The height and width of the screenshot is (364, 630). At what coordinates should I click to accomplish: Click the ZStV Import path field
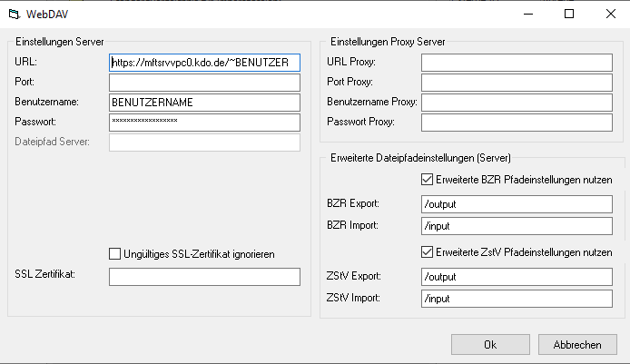click(517, 299)
